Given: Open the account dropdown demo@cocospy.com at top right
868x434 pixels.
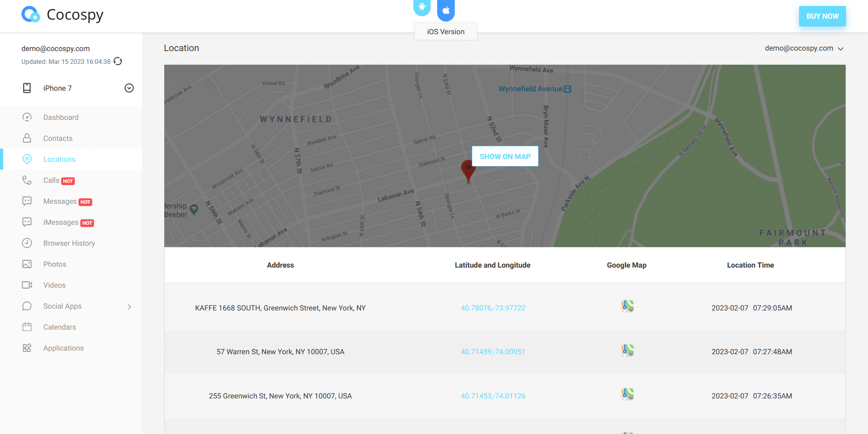Looking at the screenshot, I should [x=804, y=48].
